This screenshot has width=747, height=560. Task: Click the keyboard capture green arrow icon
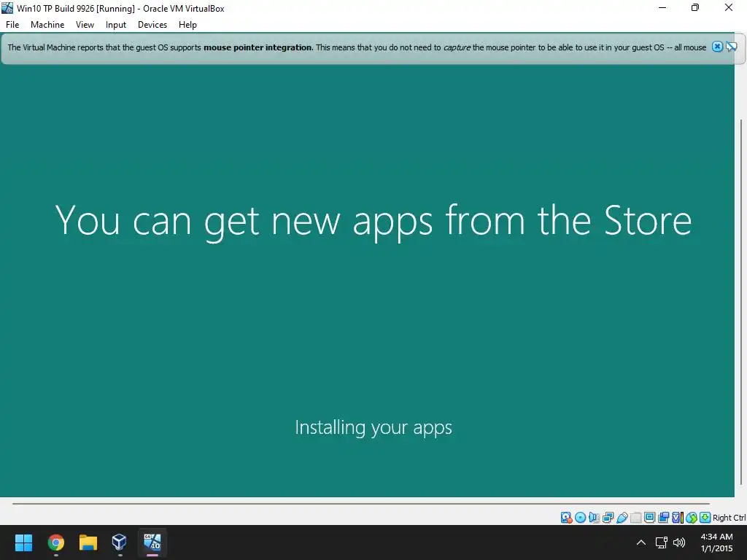point(705,518)
